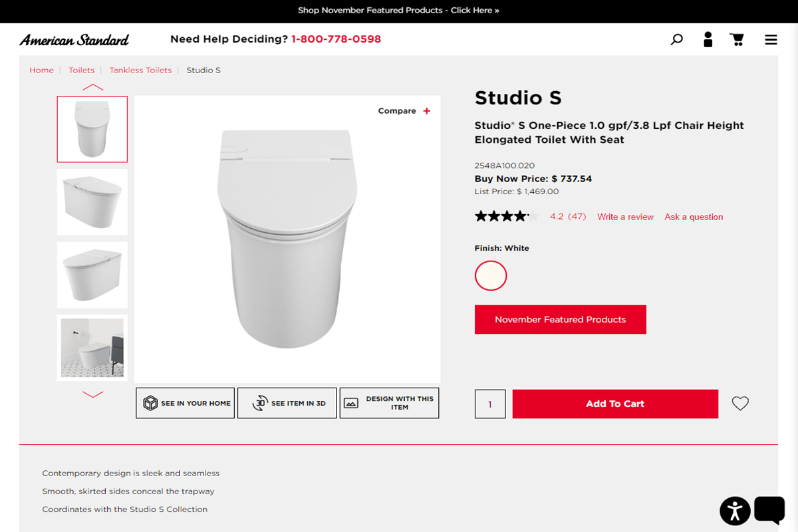Click Write a review link
The image size is (798, 532).
pyautogui.click(x=625, y=217)
